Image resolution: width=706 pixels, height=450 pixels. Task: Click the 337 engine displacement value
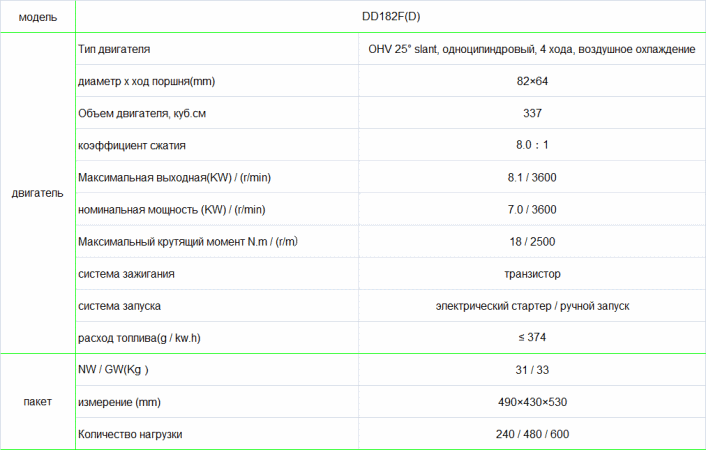(x=532, y=113)
